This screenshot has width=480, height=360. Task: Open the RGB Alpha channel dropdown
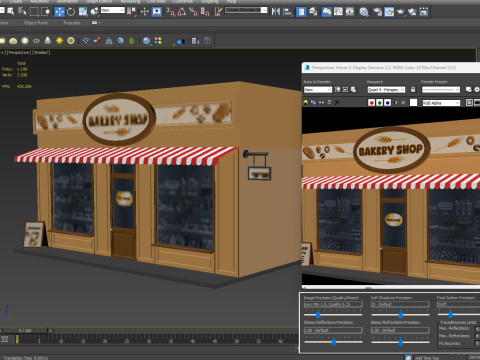441,103
